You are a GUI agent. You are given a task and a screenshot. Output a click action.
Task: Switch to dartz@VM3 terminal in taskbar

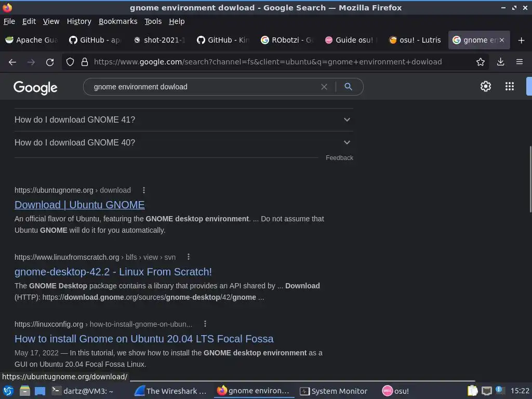[x=82, y=391]
